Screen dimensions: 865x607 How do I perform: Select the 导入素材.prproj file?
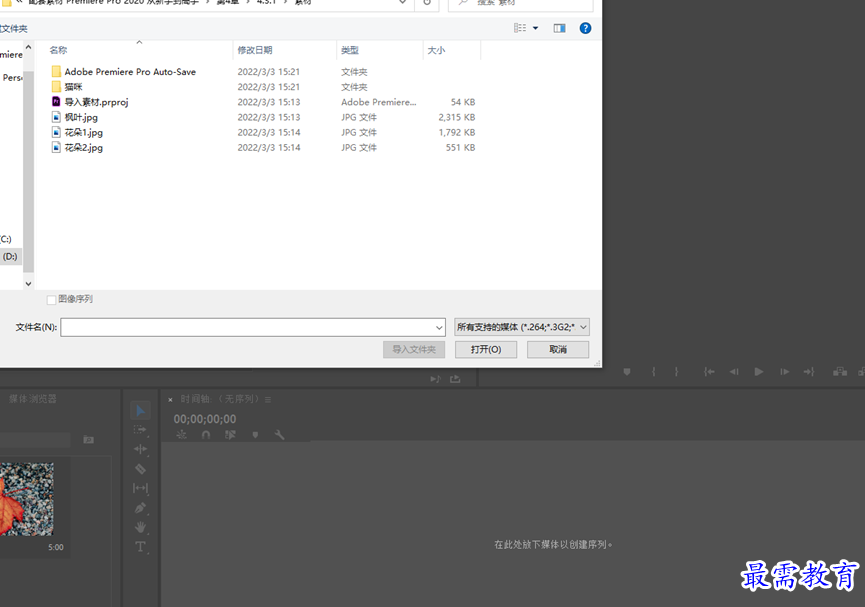(97, 102)
